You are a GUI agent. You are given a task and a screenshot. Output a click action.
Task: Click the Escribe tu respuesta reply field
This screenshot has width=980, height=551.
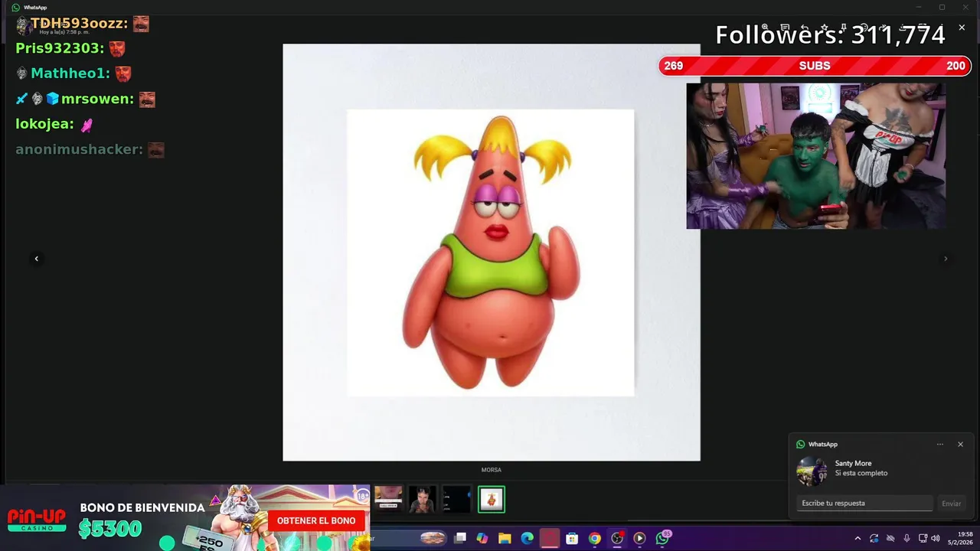pyautogui.click(x=865, y=503)
